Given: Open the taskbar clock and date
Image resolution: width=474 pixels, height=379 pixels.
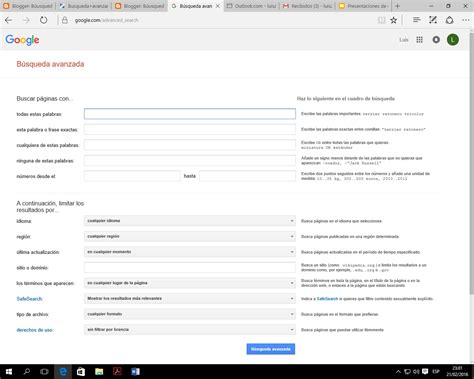Looking at the screenshot, I should (457, 372).
